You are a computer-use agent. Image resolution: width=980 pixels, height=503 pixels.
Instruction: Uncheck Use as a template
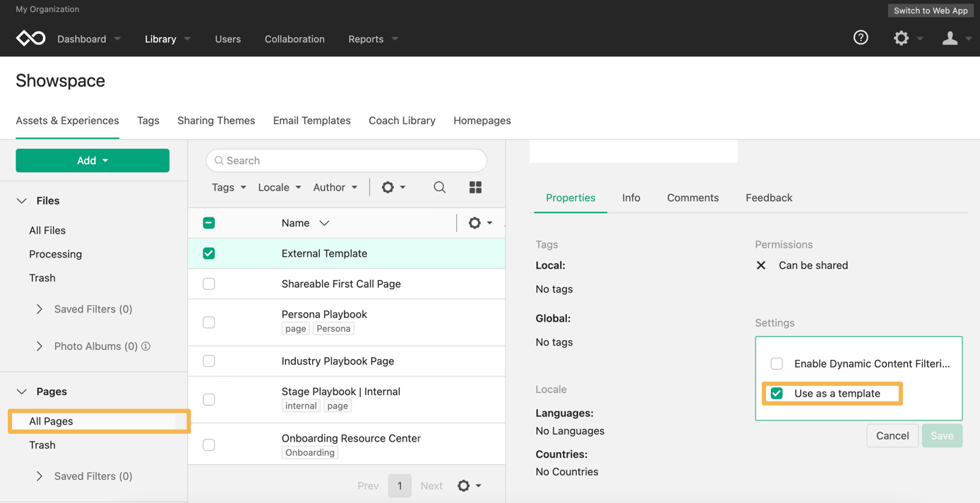click(777, 394)
